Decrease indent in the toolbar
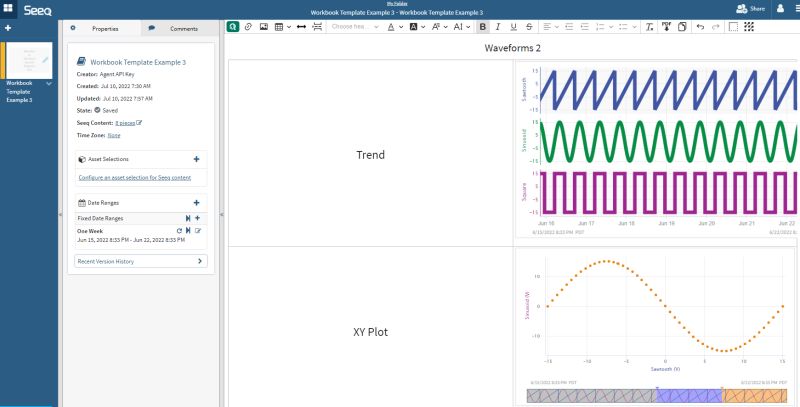The image size is (800, 407). pyautogui.click(x=569, y=27)
